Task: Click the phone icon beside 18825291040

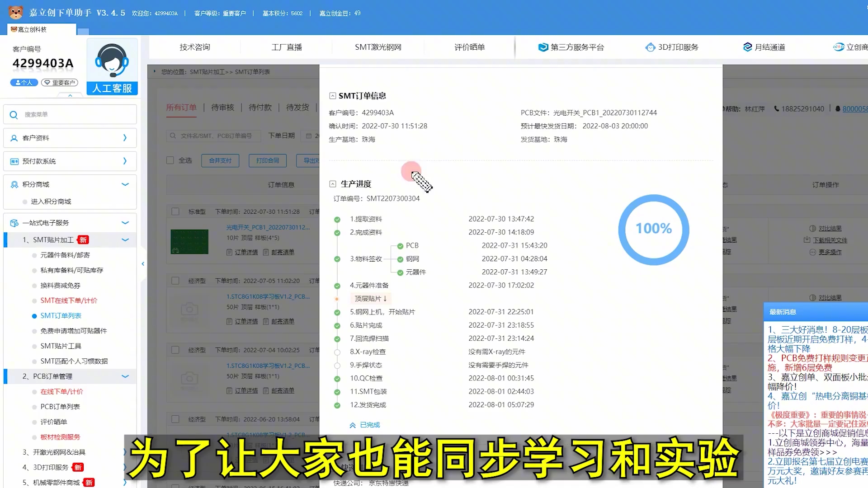Action: tap(777, 108)
